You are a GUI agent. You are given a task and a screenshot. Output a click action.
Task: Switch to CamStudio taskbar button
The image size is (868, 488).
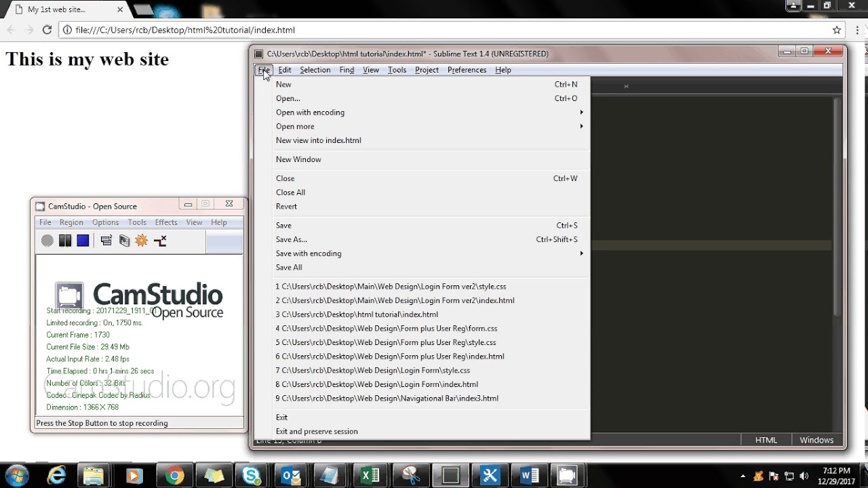tap(568, 476)
